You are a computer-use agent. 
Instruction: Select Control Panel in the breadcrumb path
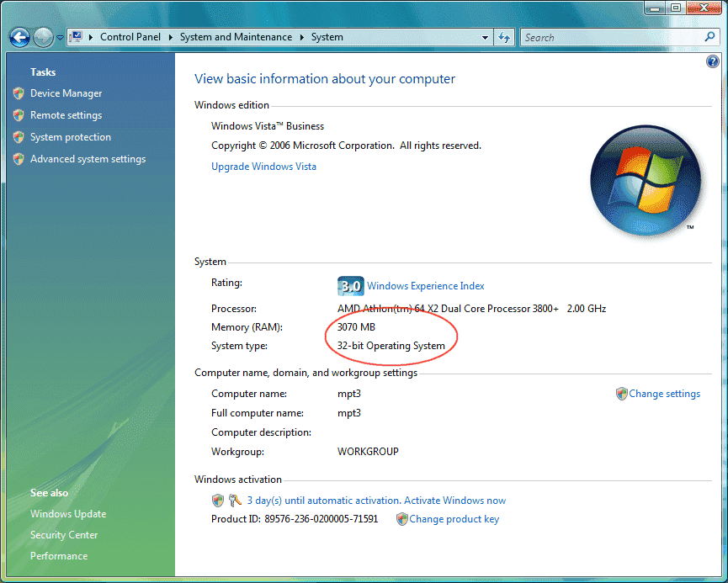point(130,37)
